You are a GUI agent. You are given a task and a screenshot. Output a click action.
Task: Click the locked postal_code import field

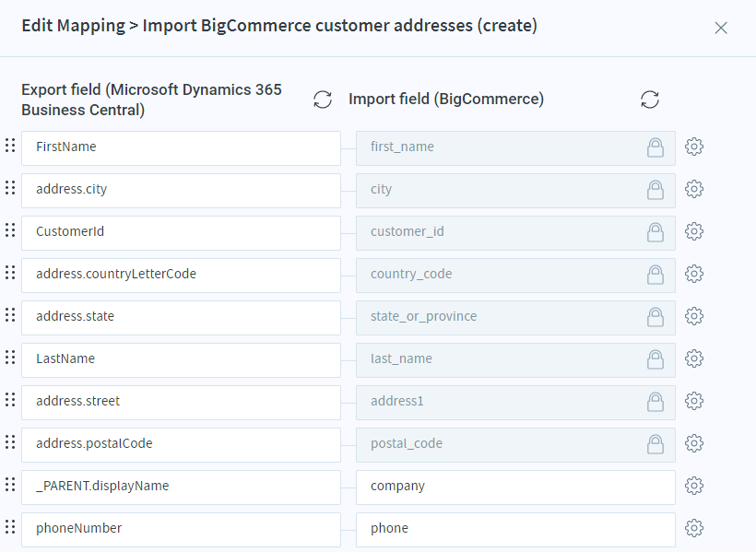pos(515,445)
